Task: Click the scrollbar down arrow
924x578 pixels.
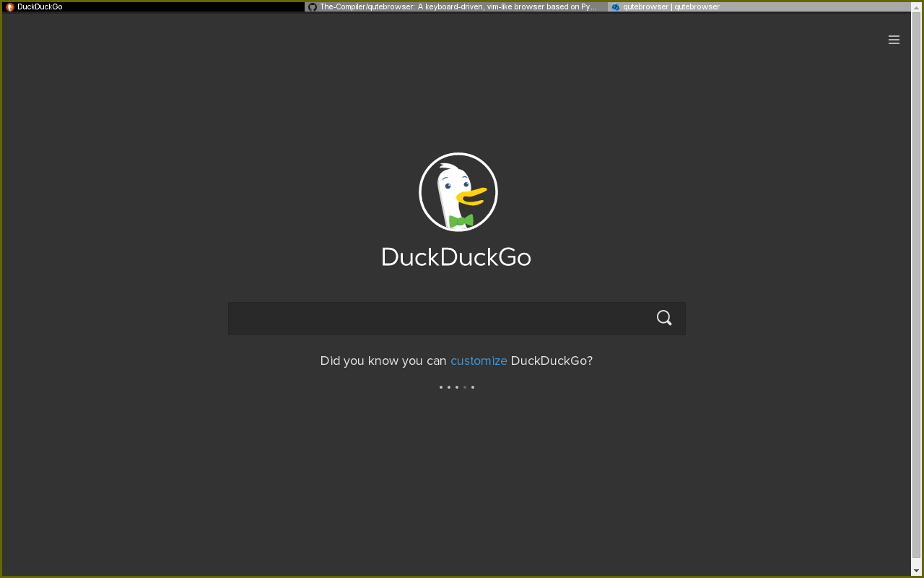Action: 917,571
